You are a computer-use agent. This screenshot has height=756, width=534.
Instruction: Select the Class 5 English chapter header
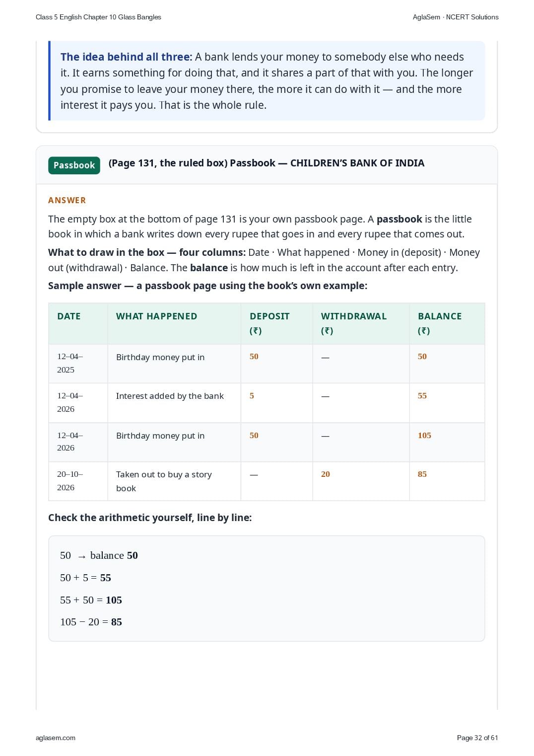coord(98,17)
